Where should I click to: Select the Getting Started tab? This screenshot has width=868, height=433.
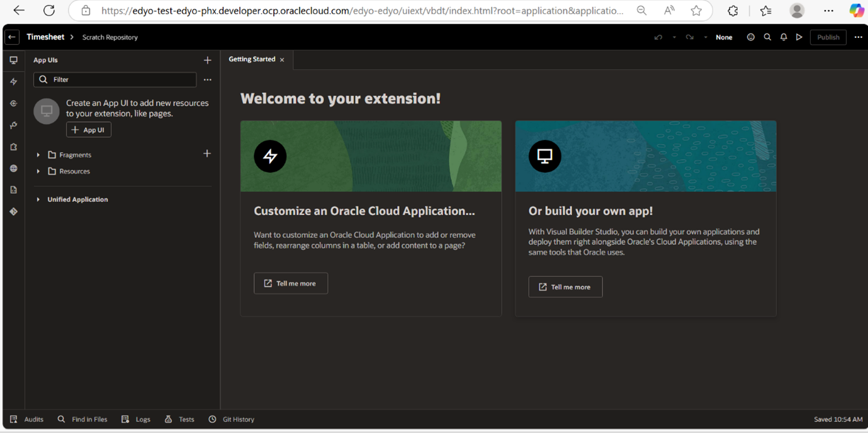252,59
